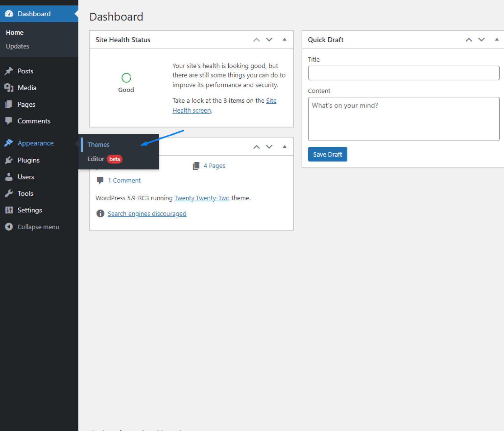Click the Save Draft button
Screen dimensions: 504x431
[x=327, y=154]
